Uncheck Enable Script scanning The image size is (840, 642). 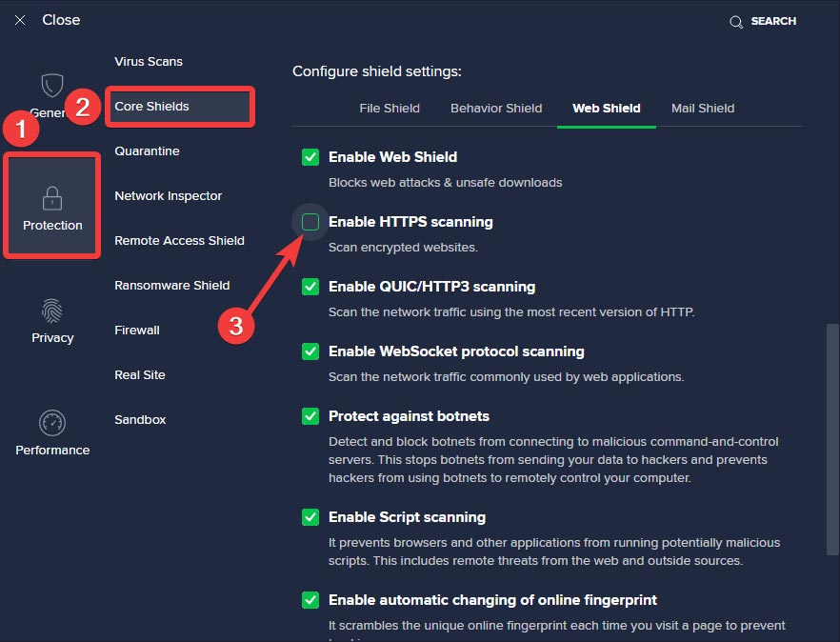click(310, 517)
